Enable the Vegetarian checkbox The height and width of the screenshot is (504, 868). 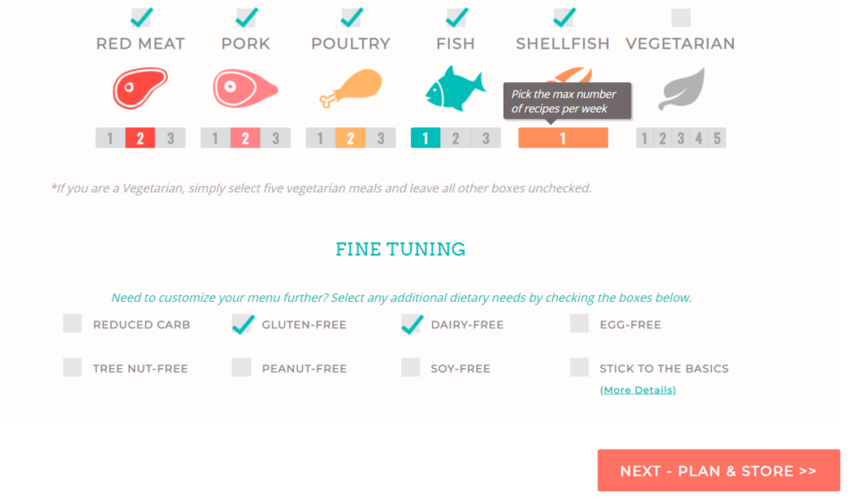pyautogui.click(x=681, y=17)
